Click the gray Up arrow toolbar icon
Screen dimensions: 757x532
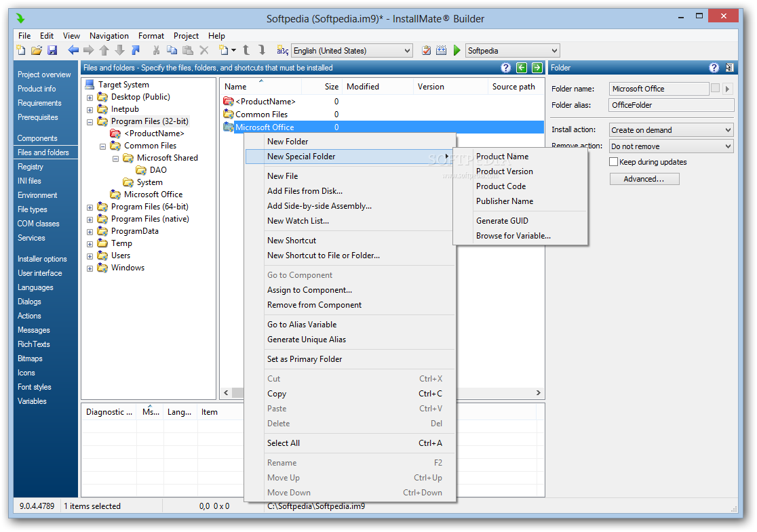coord(104,50)
